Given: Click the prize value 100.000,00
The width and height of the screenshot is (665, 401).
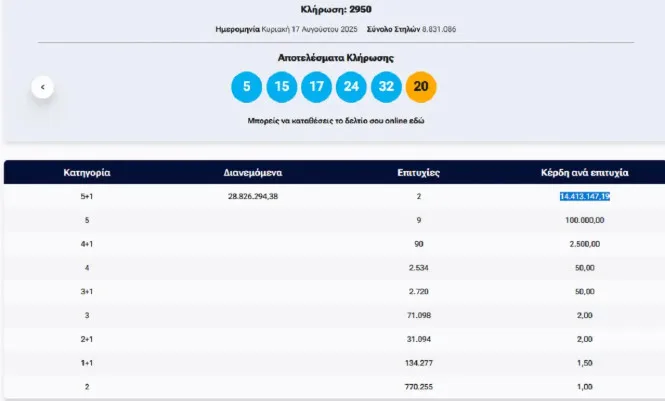Looking at the screenshot, I should [x=584, y=220].
